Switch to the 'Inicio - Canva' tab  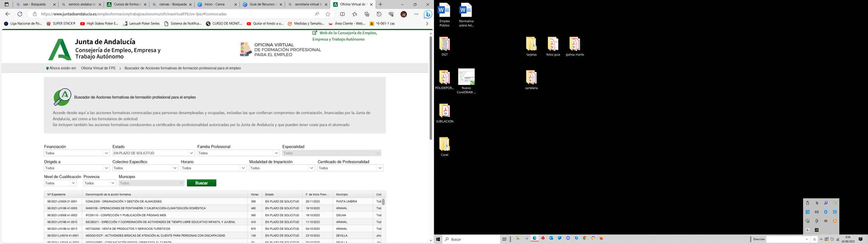(215, 5)
